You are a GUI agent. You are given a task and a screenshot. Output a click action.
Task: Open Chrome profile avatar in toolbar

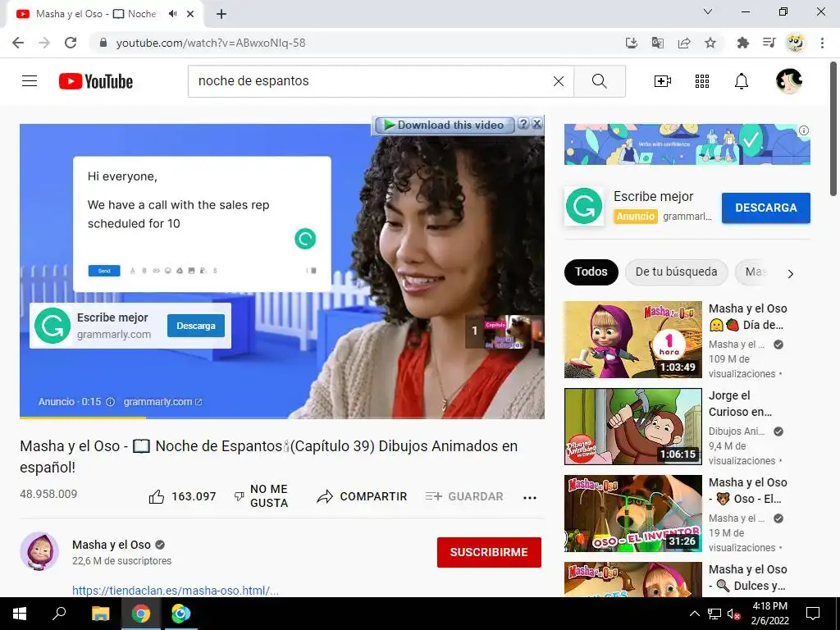pyautogui.click(x=796, y=43)
